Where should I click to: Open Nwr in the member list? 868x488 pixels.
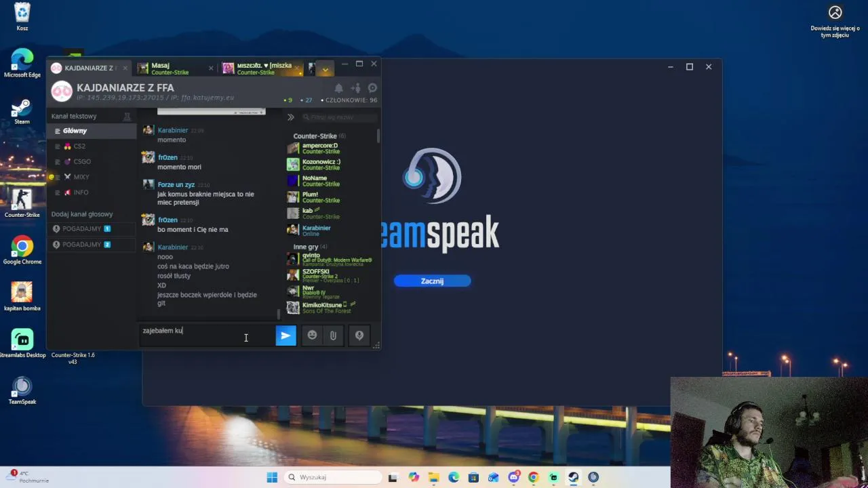[x=330, y=291]
